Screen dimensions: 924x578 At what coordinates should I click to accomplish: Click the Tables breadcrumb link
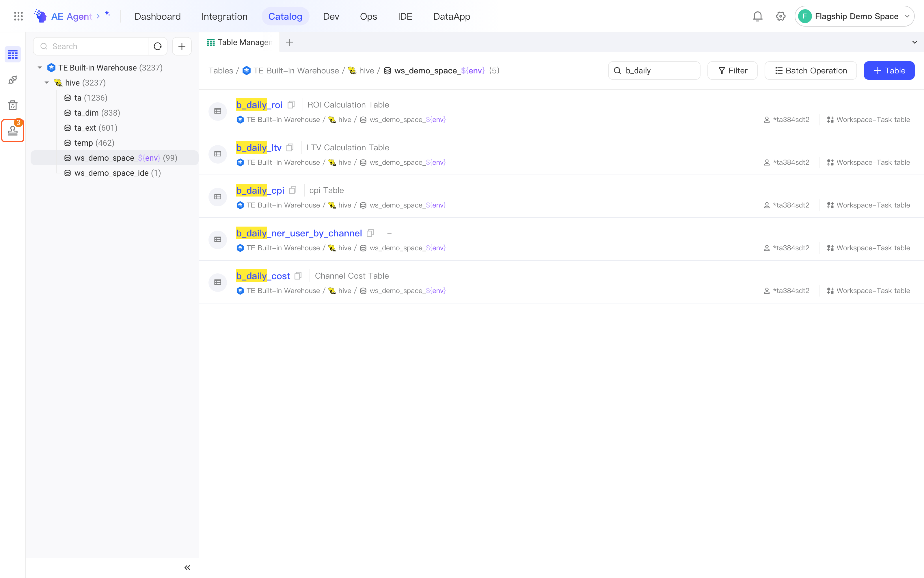tap(221, 71)
